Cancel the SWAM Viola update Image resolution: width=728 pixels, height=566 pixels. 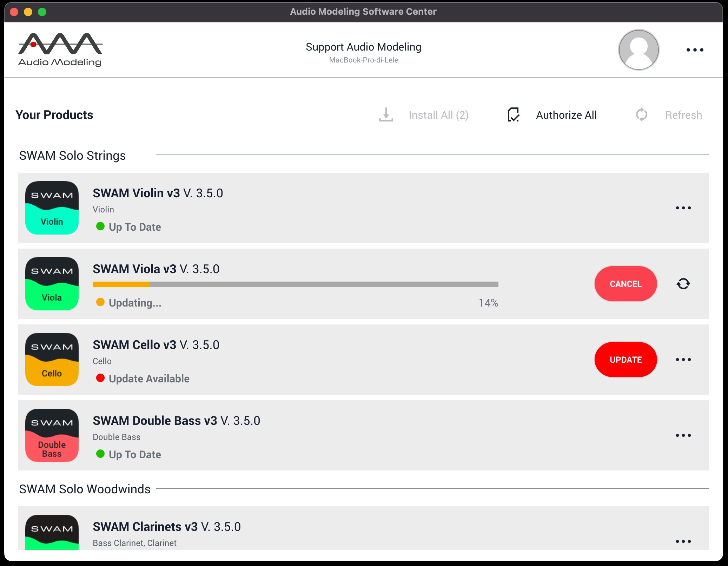coord(626,284)
